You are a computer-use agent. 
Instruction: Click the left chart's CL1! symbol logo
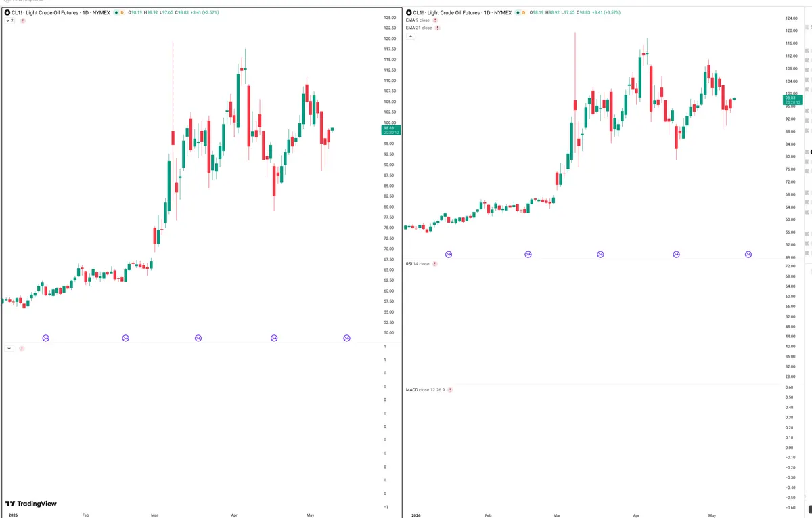tap(7, 12)
